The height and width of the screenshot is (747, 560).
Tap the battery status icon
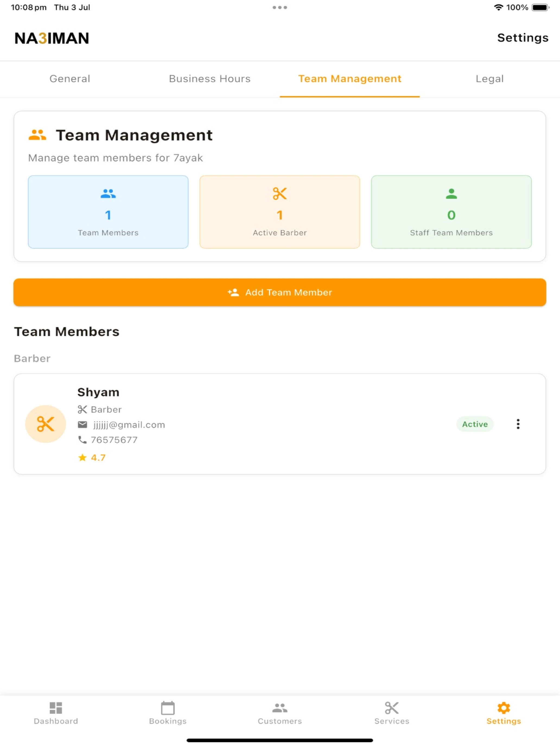tap(541, 7)
